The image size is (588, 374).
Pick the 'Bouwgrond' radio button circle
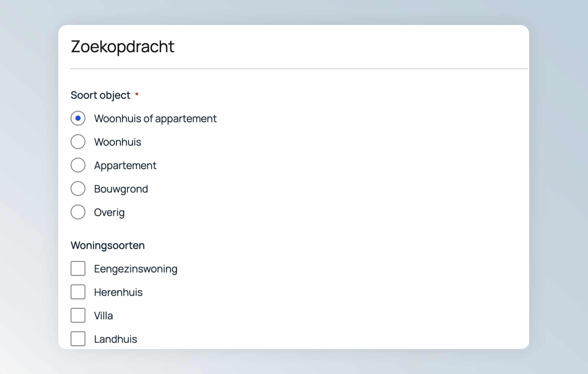[x=78, y=189]
